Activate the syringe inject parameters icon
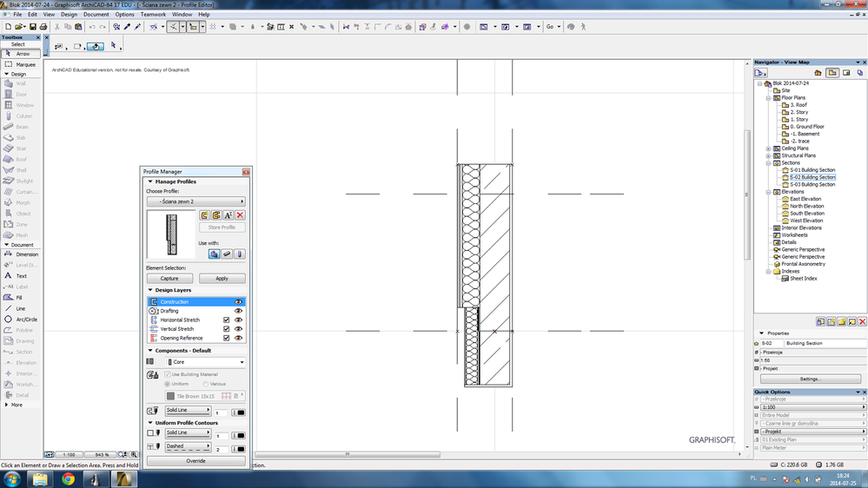This screenshot has width=868, height=488. [x=138, y=27]
